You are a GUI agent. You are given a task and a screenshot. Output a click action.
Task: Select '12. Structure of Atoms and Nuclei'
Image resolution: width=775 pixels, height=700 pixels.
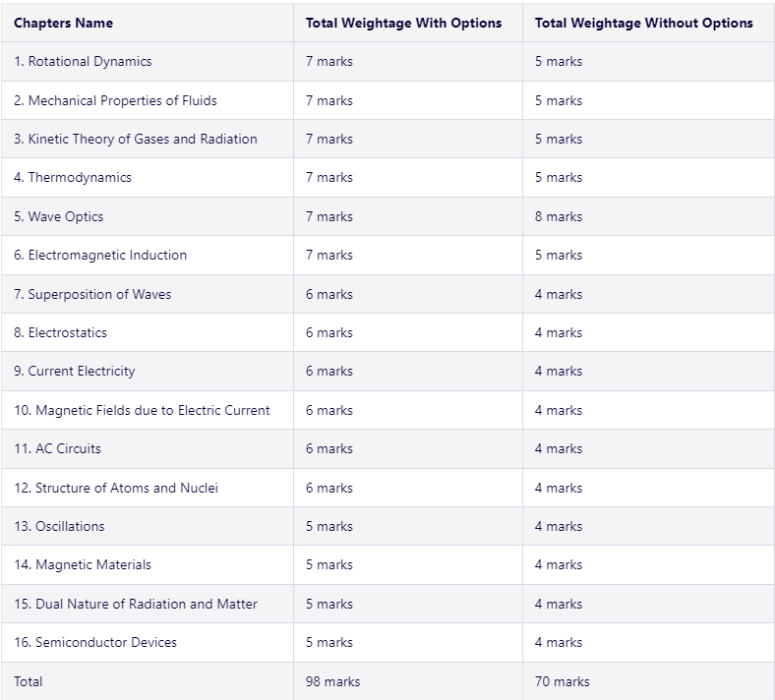tap(116, 488)
